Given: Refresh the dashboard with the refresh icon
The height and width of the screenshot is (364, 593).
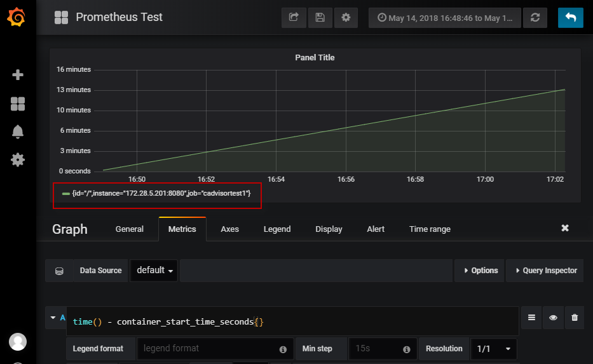Looking at the screenshot, I should coord(535,17).
